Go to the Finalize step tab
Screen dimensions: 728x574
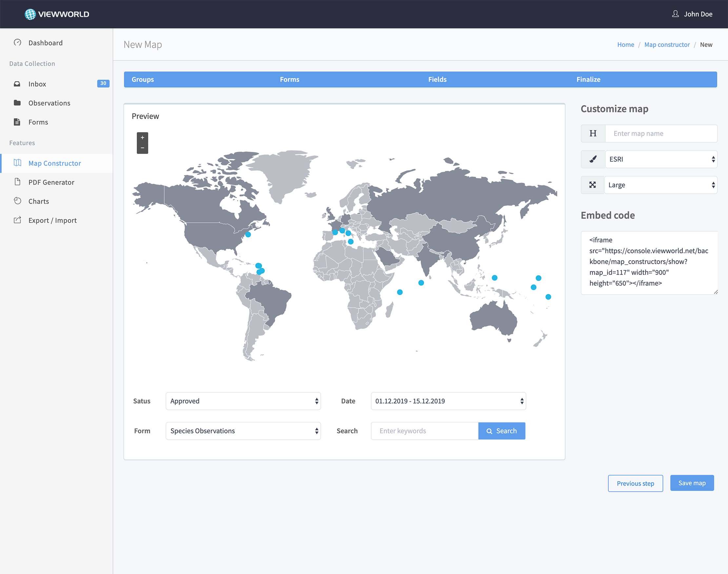pyautogui.click(x=588, y=79)
